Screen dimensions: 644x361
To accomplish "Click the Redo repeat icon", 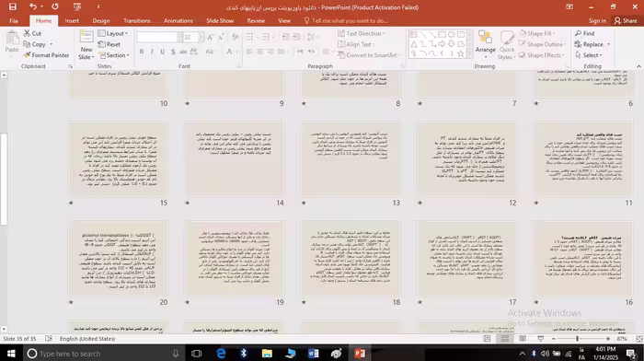I will tap(54, 6).
